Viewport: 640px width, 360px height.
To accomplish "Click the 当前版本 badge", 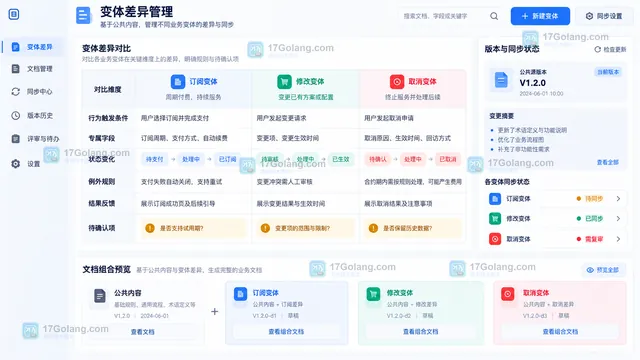I will pos(608,72).
